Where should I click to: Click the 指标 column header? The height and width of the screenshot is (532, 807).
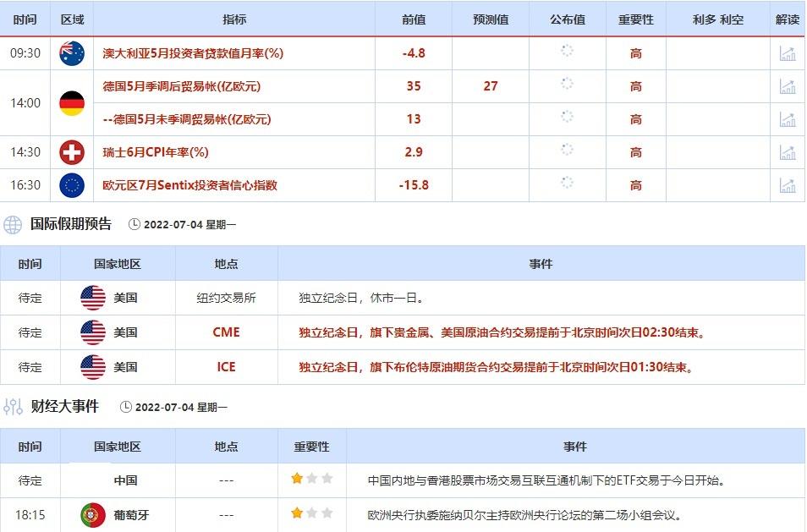(234, 19)
